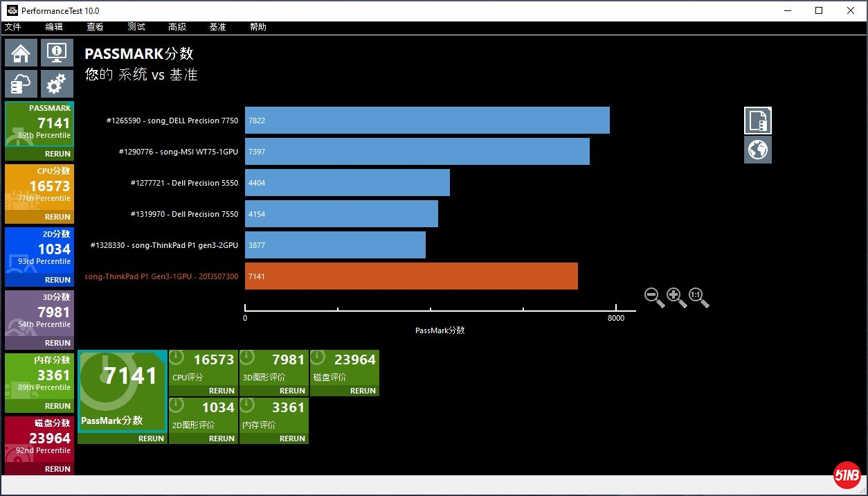This screenshot has width=868, height=496.
Task: Click the PerformanceTest app icon in title bar
Action: 12,10
